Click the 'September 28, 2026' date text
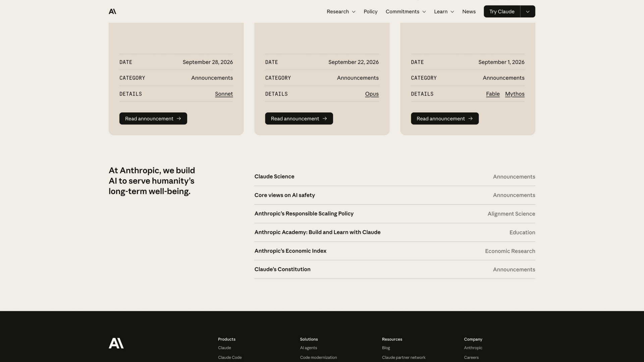 pos(208,62)
